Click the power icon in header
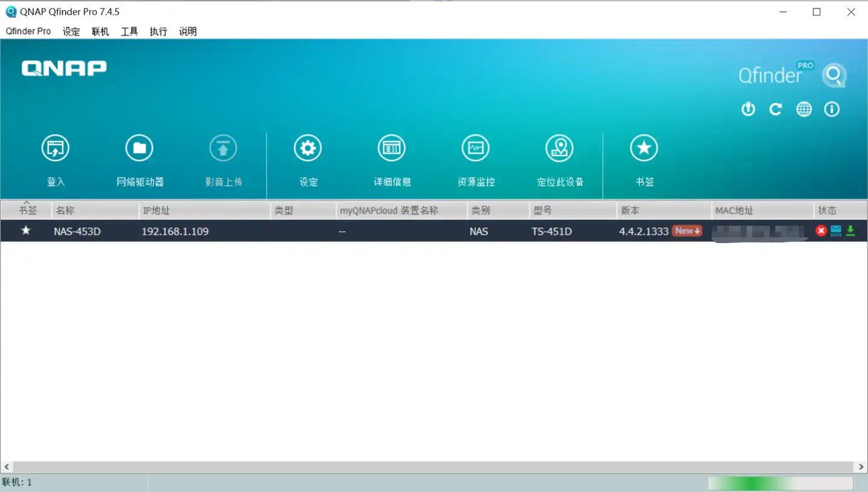Screen dimensions: 868x492 tap(748, 109)
